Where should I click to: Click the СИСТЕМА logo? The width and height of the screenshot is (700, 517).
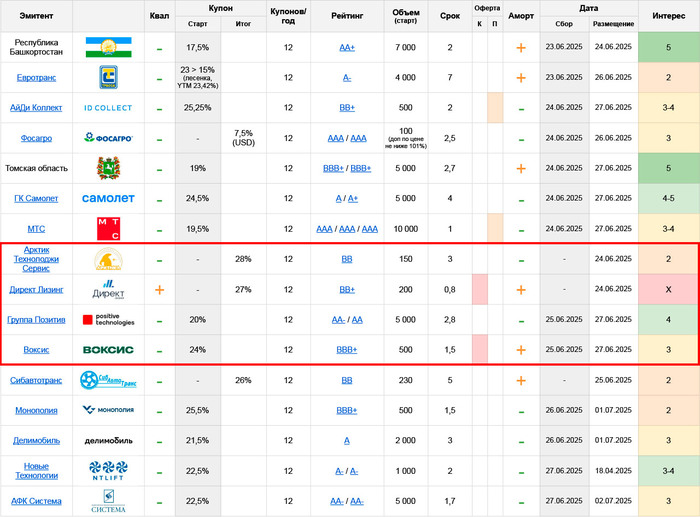pyautogui.click(x=108, y=501)
